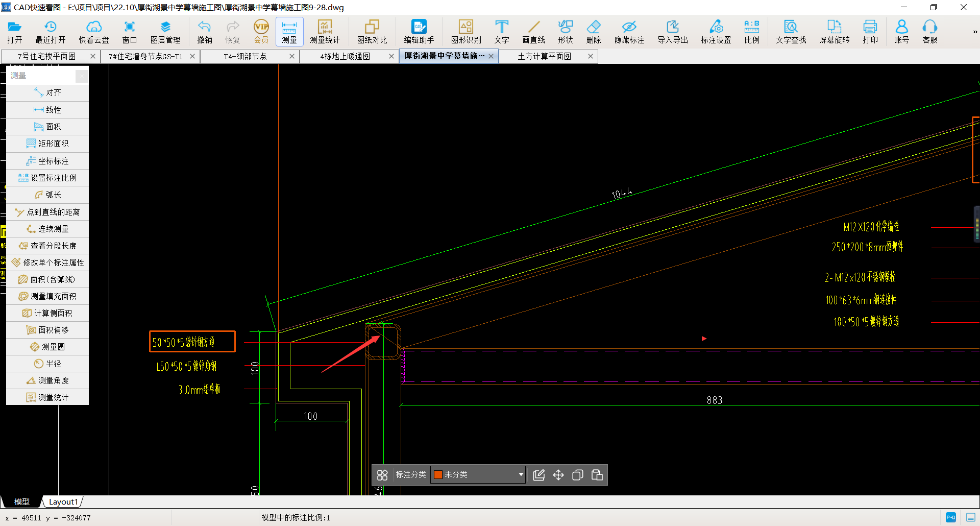
Task: Toggle the 测量 measure tool
Action: [x=289, y=32]
